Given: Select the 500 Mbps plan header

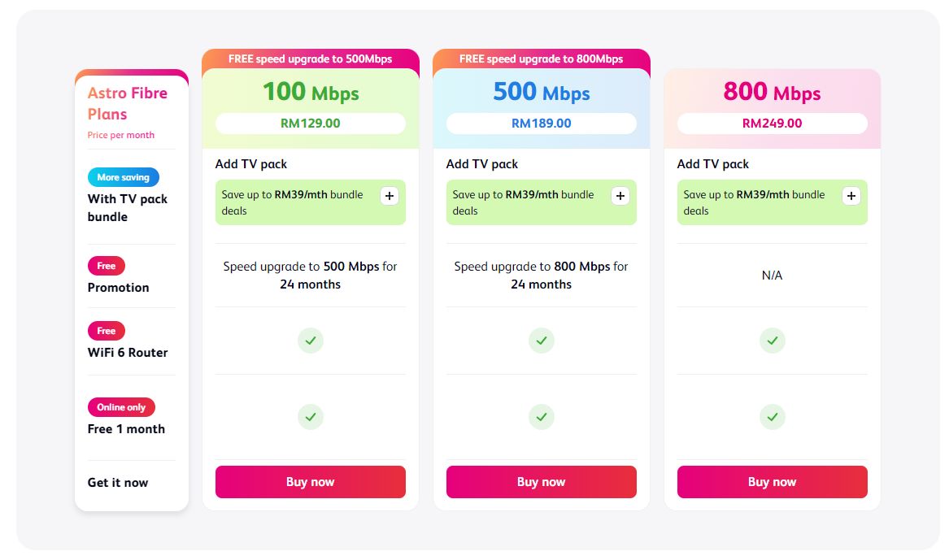Looking at the screenshot, I should tap(541, 93).
